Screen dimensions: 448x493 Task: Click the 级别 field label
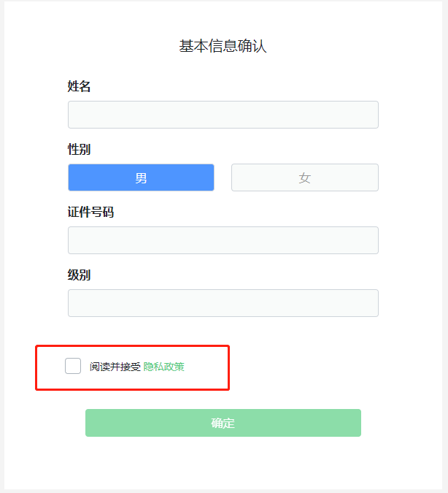pos(79,275)
